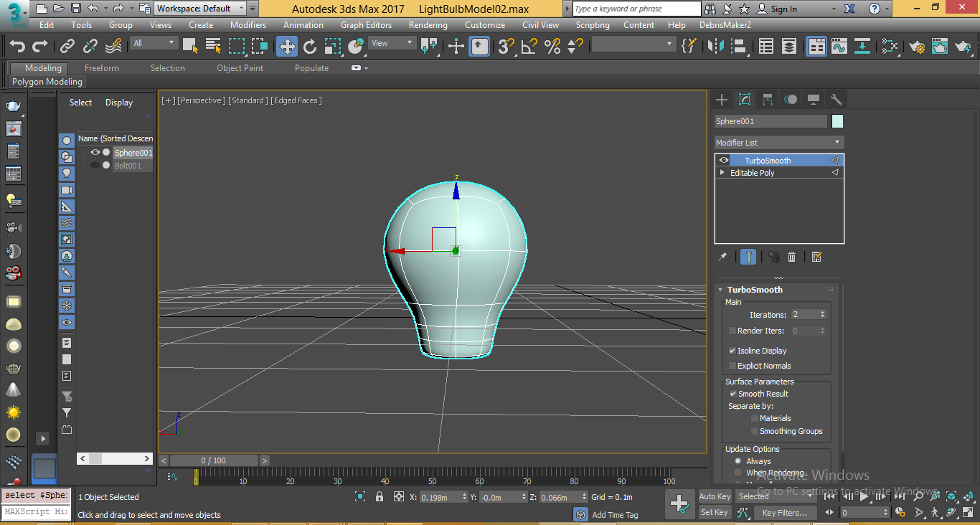This screenshot has height=525, width=980.
Task: Toggle the Percent Snap icon
Action: pos(552,46)
